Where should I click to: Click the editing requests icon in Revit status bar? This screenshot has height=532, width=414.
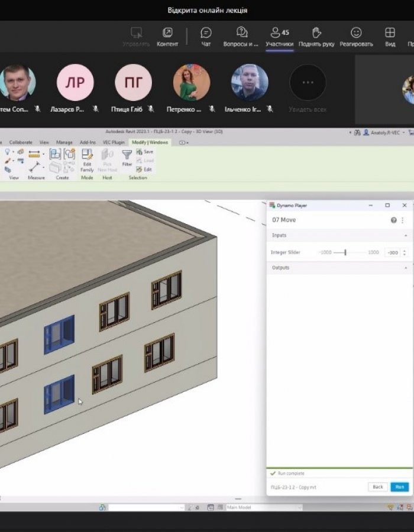point(193,508)
